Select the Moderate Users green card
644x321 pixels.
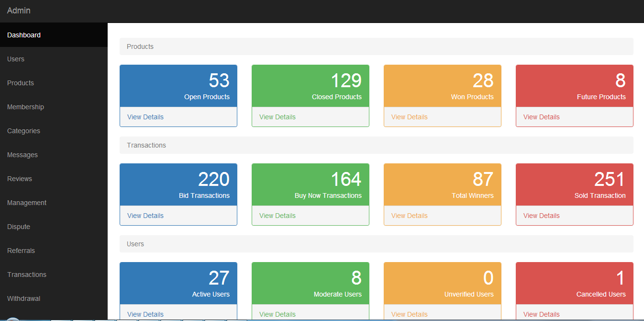click(x=311, y=283)
